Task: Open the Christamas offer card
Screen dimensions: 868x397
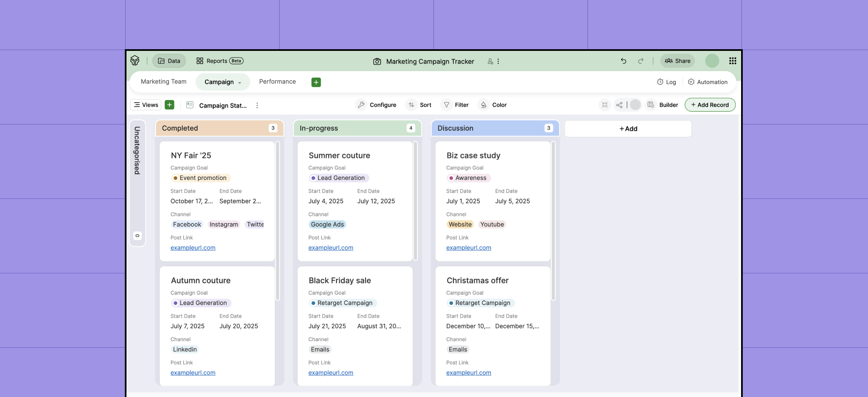Action: click(493, 326)
